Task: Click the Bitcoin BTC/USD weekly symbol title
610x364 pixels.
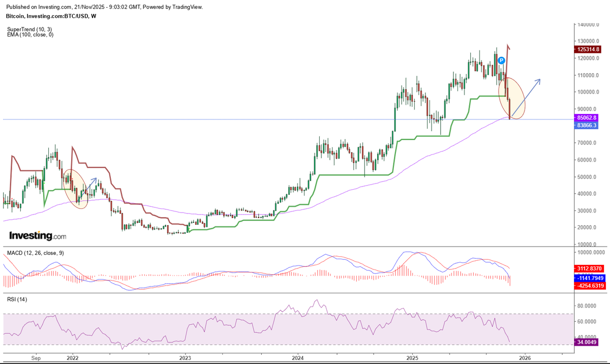Action: (51, 16)
